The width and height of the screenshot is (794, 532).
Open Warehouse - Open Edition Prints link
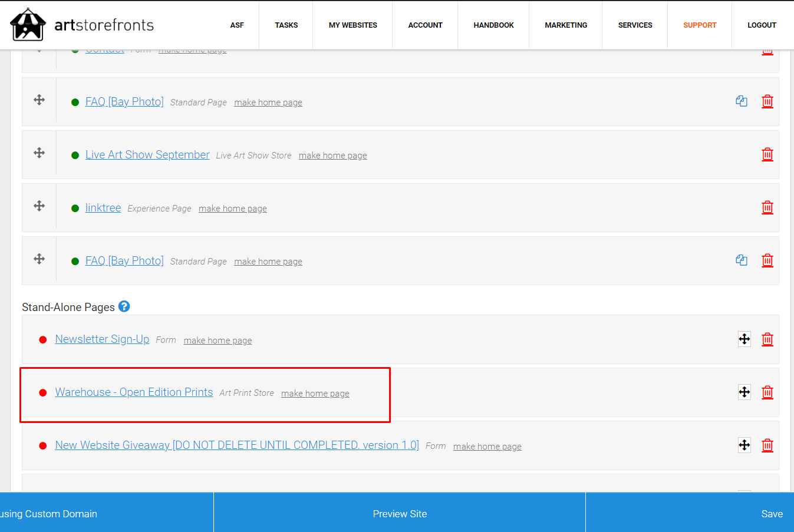134,392
